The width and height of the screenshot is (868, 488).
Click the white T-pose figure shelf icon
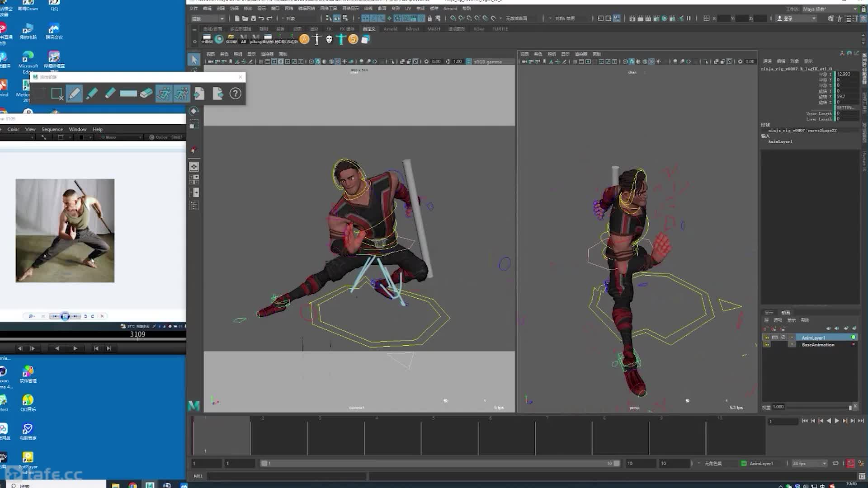click(317, 39)
